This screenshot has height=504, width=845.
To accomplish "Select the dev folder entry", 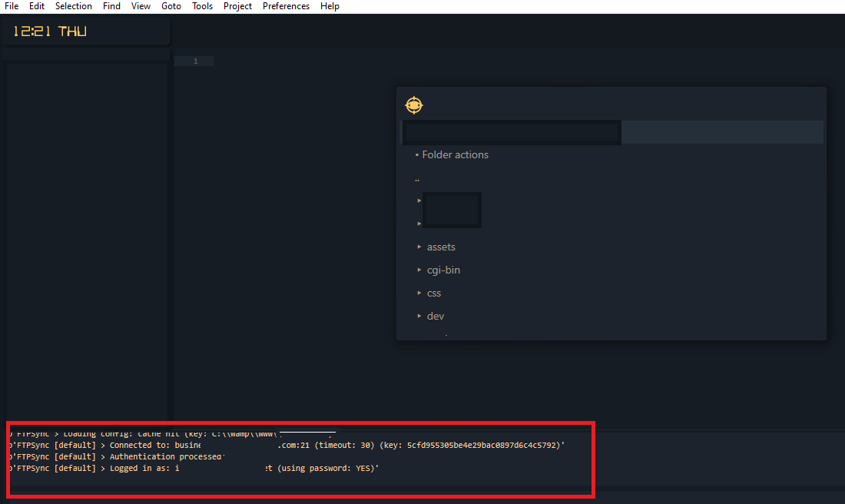I will tap(436, 317).
